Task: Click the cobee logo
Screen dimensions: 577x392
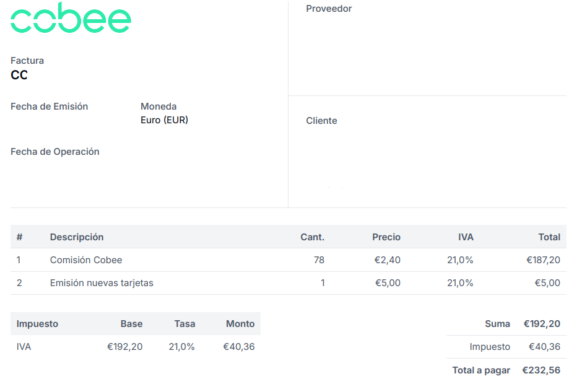Action: coord(71,18)
